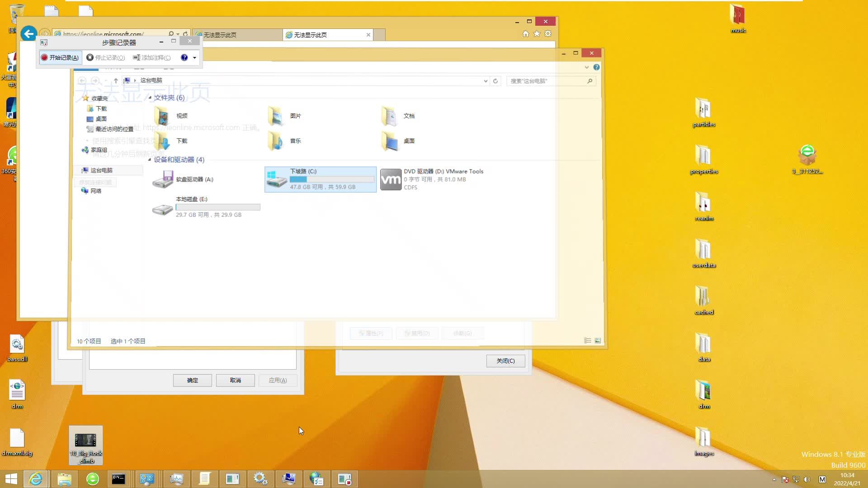The width and height of the screenshot is (868, 488).
Task: Open the blue help icon in Steps Recorder
Action: pos(184,57)
